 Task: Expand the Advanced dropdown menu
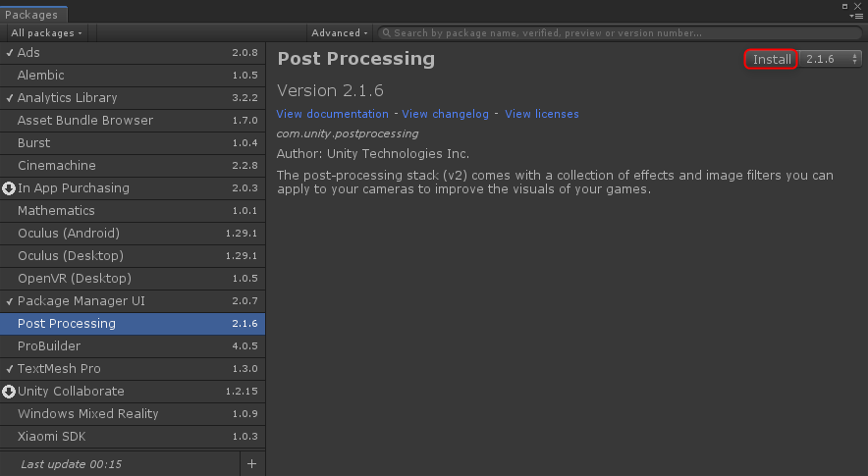[339, 33]
